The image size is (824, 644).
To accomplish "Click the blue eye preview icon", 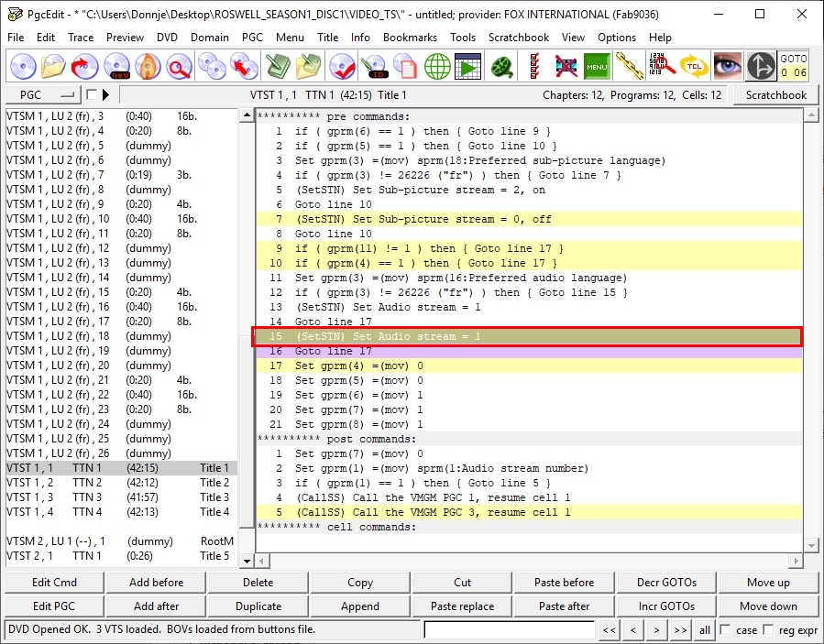I will [728, 66].
